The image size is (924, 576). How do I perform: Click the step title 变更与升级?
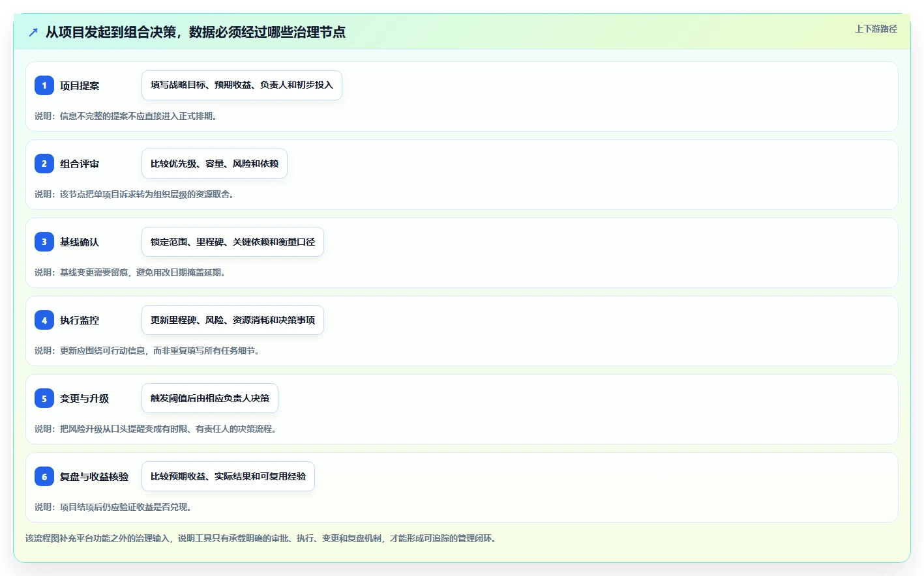(x=85, y=398)
